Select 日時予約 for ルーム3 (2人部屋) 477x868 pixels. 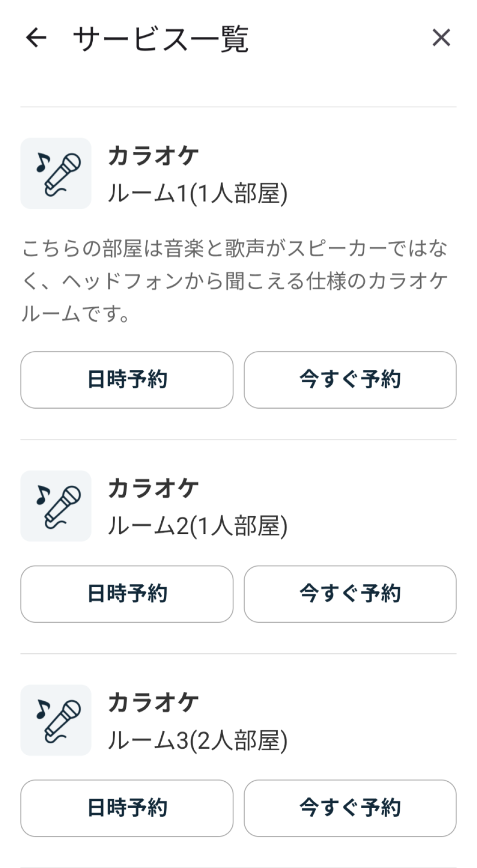[x=127, y=808]
